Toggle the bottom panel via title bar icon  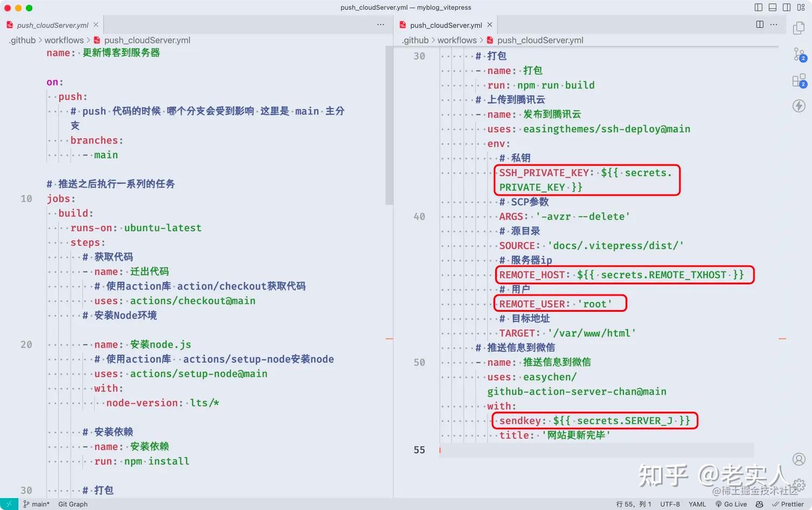[x=772, y=7]
